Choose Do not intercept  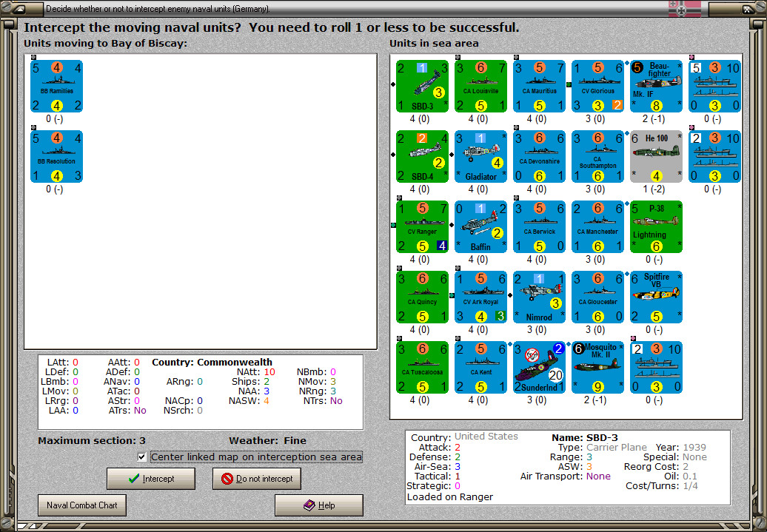[x=257, y=479]
